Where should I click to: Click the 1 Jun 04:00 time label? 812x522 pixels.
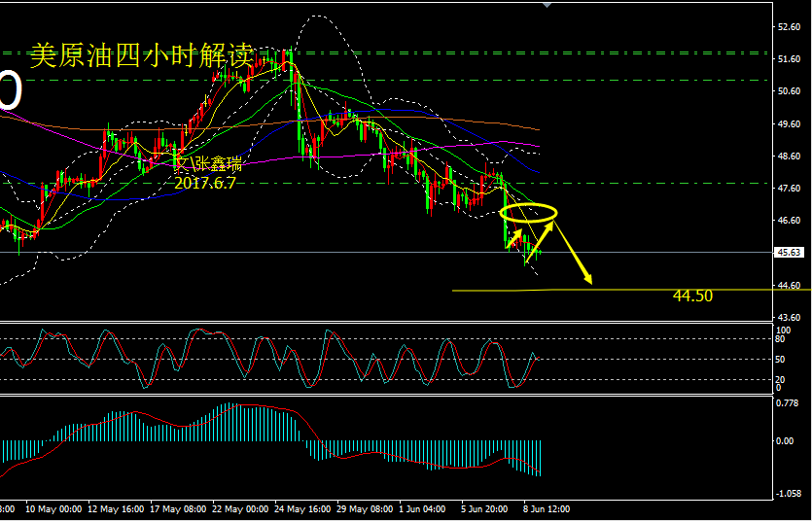point(421,508)
